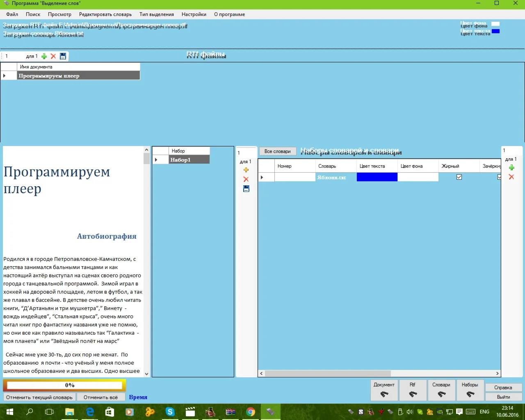Toggle the Зачёркнутый checkbox in dictionary row
Viewport: 525px width, 420px height.
point(499,177)
